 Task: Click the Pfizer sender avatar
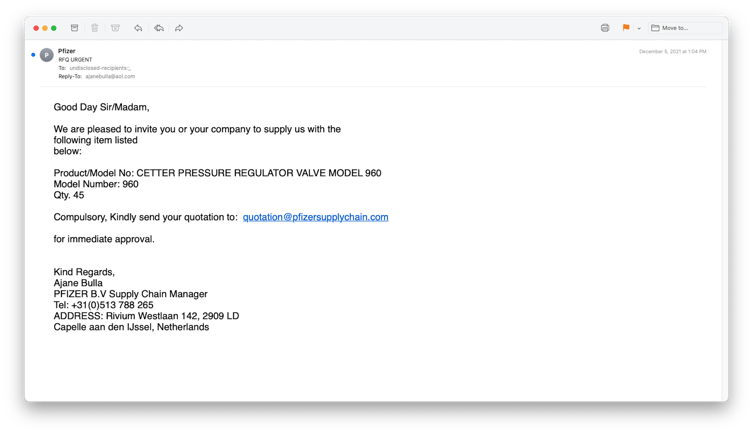pyautogui.click(x=47, y=55)
